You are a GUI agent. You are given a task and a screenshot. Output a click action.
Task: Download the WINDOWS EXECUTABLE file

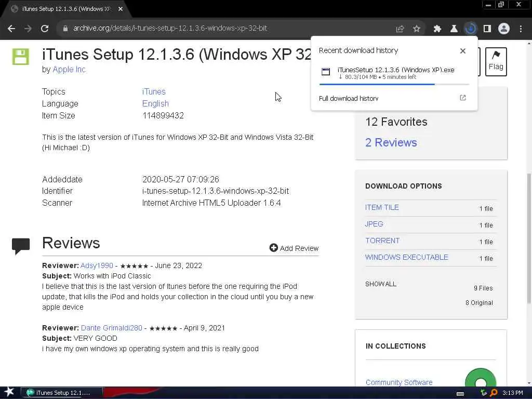point(406,257)
